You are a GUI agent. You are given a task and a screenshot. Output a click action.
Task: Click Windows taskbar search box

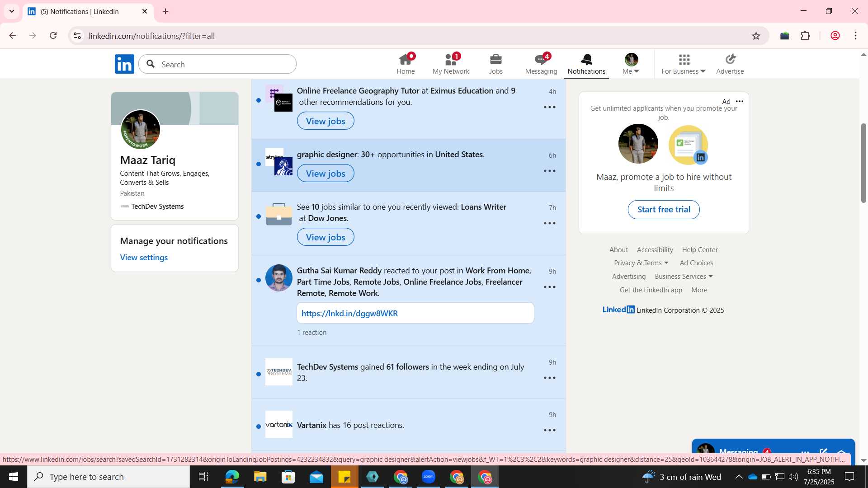108,477
